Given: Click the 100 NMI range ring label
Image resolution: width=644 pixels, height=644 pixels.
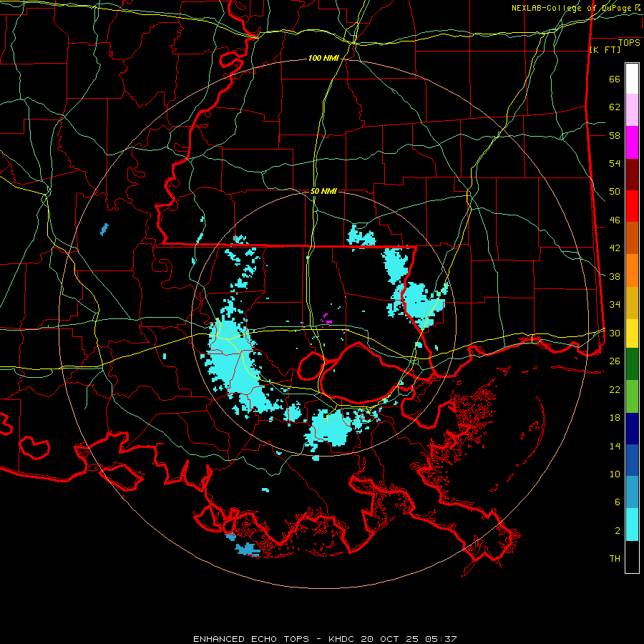Looking at the screenshot, I should [323, 59].
